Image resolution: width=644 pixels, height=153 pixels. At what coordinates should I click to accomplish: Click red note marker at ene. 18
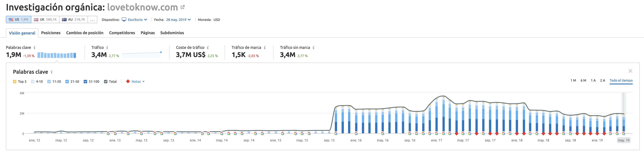tap(517, 134)
